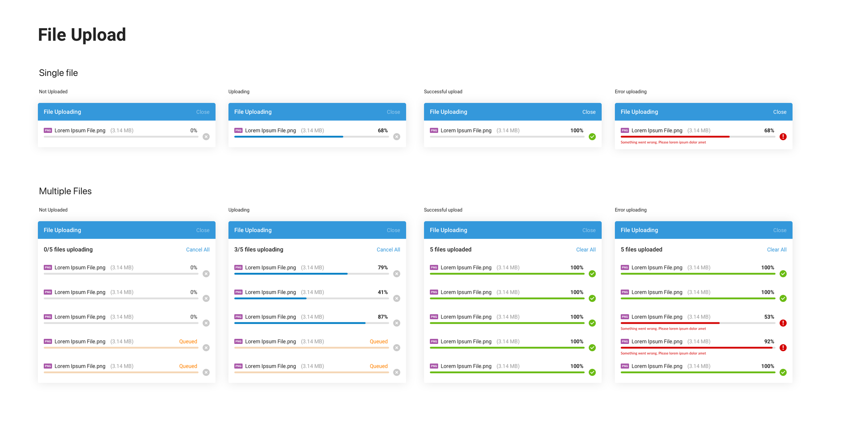Click the error icon beside the 53% failed file
868x448 pixels.
point(783,323)
